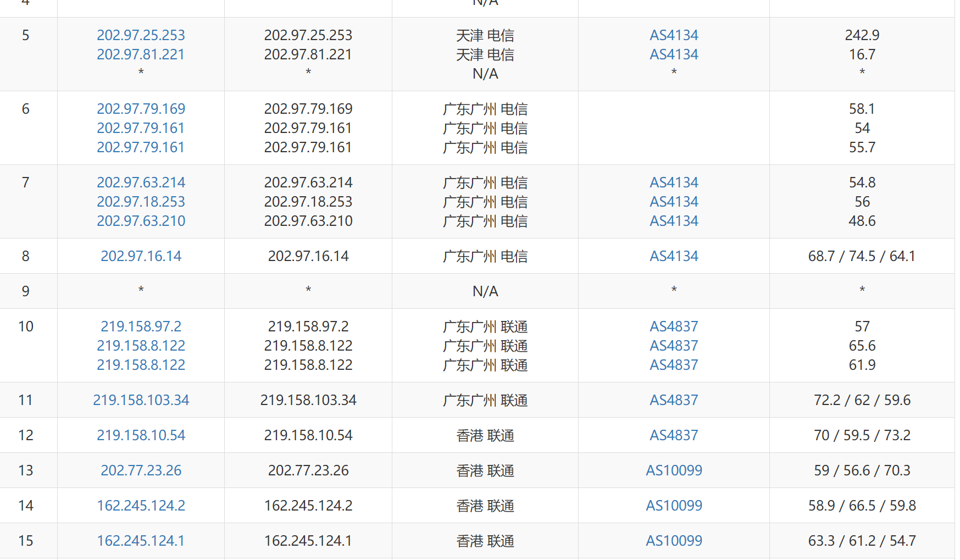Image resolution: width=960 pixels, height=560 pixels.
Task: Click the AS4134 link in hop 8
Action: [x=674, y=256]
